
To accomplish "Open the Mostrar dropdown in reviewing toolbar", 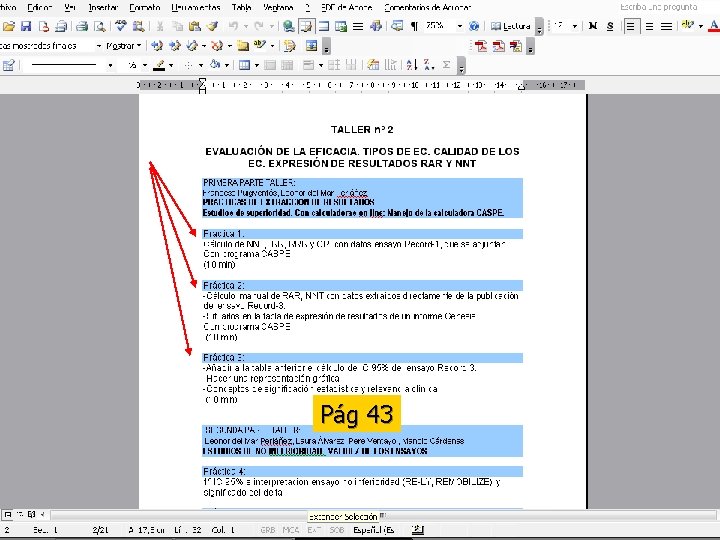I will pyautogui.click(x=124, y=46).
